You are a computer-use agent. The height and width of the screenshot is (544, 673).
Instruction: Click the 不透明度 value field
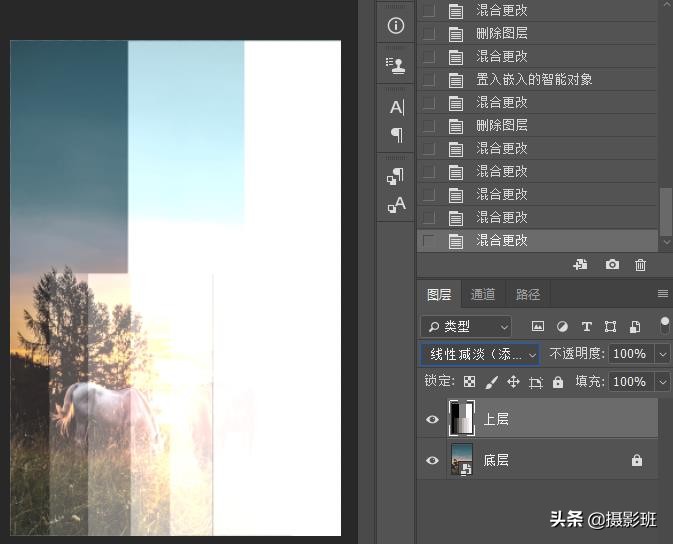(x=631, y=354)
